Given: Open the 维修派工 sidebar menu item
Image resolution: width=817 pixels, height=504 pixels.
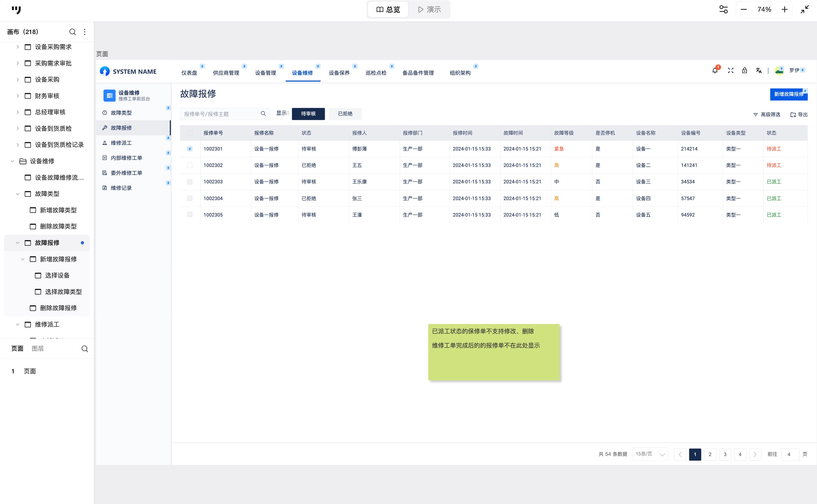Looking at the screenshot, I should tap(121, 143).
